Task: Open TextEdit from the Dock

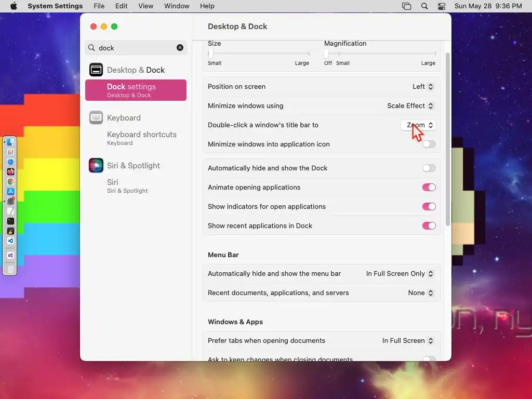Action: [x=10, y=211]
